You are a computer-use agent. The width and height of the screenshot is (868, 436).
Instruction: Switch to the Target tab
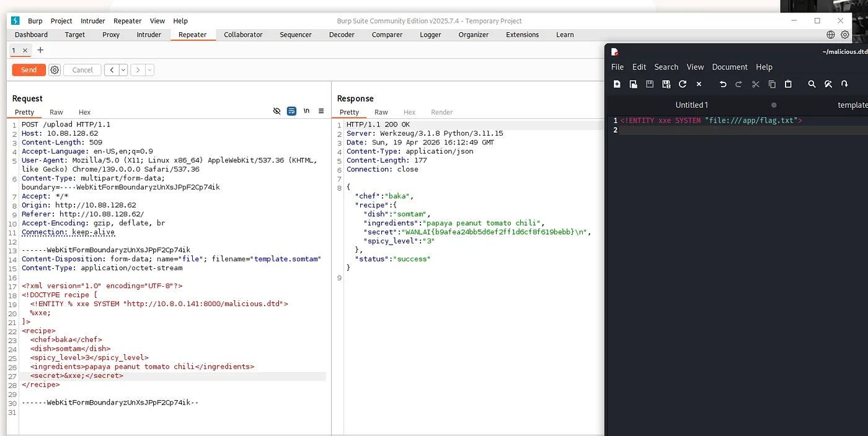[75, 35]
